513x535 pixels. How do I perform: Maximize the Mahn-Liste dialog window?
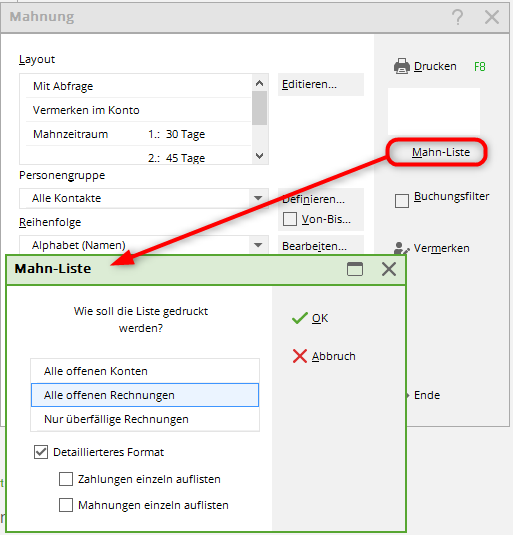(x=355, y=269)
